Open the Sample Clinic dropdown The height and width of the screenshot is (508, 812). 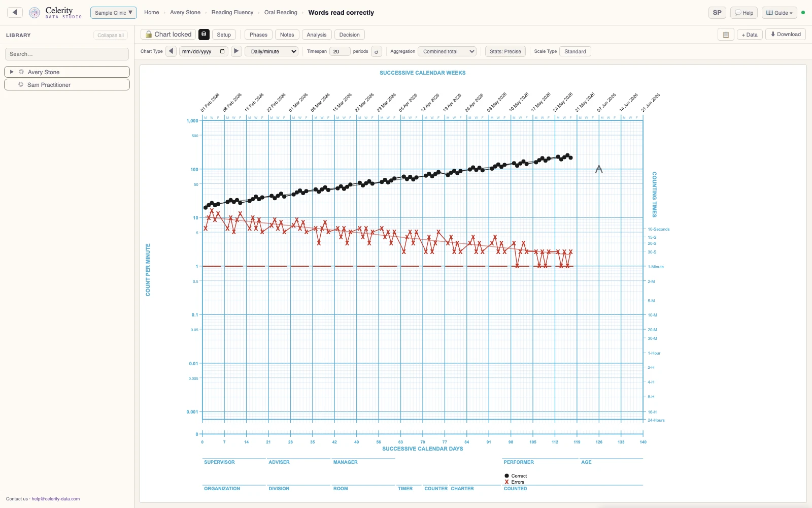click(x=114, y=13)
